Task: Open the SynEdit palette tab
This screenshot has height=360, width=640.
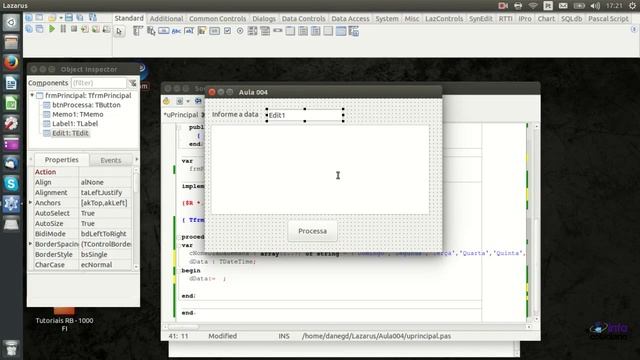Action: click(x=480, y=19)
